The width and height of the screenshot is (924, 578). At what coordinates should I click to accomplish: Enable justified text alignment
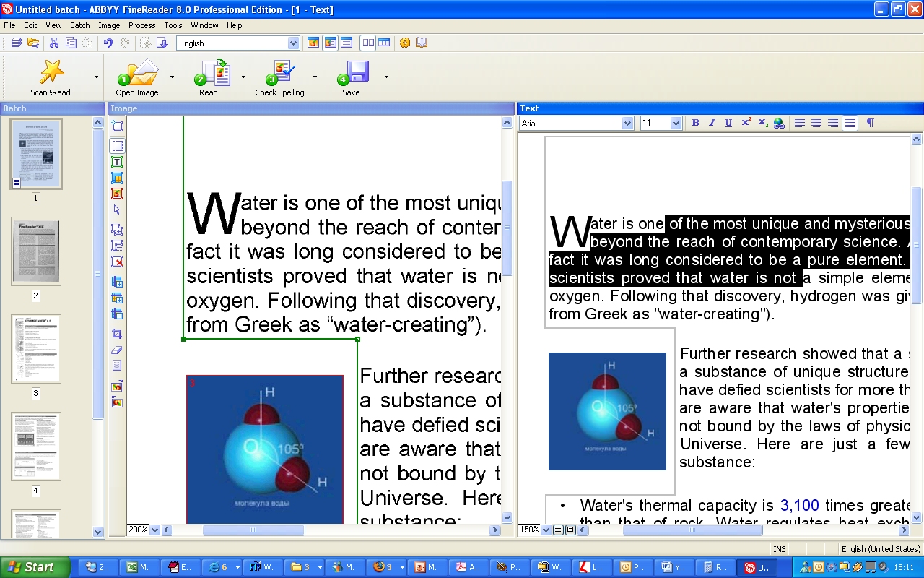pyautogui.click(x=850, y=124)
